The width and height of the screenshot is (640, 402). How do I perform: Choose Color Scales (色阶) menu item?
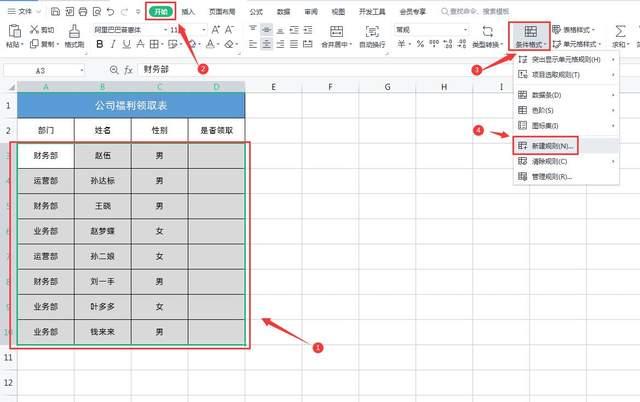(x=566, y=110)
